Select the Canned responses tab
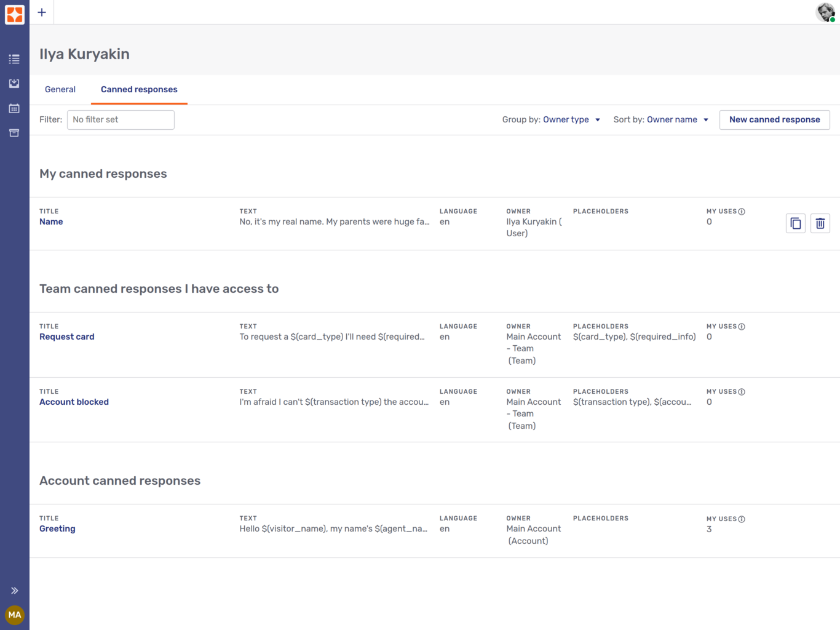Screen dimensions: 840x630 pos(139,90)
